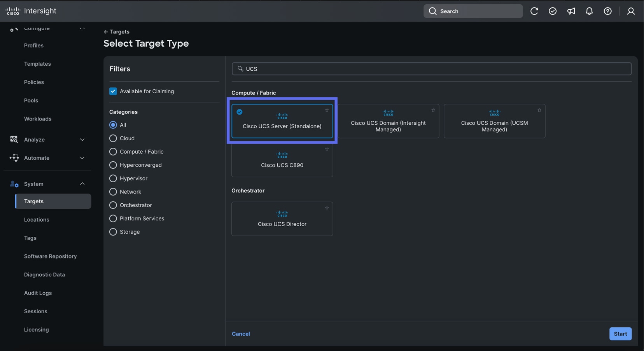Uncheck Available for Claiming checkbox
The width and height of the screenshot is (644, 351).
[113, 91]
